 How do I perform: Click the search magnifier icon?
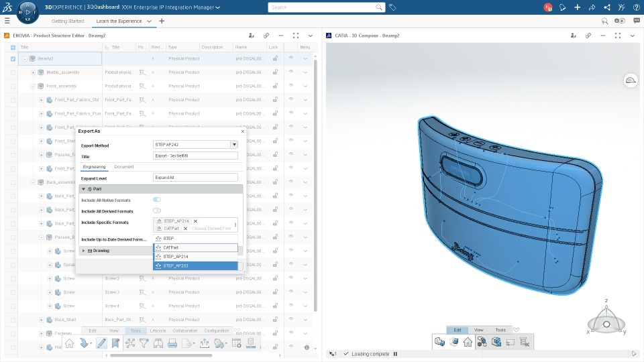pos(378,7)
